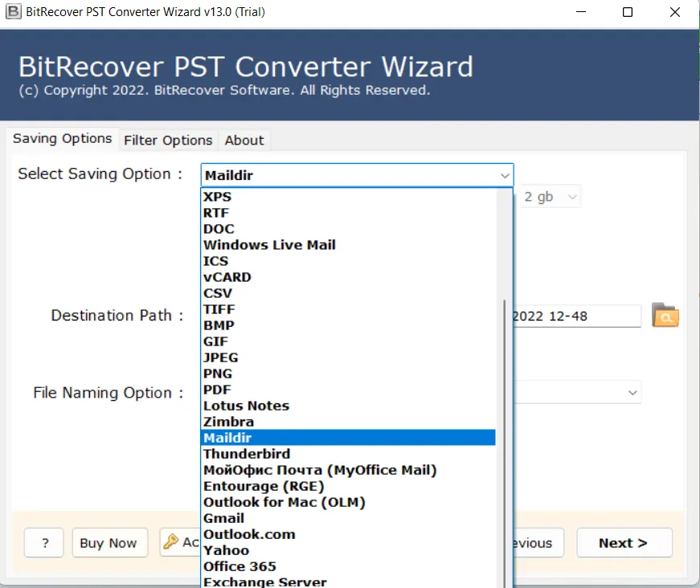
Task: Select Lotus Notes saving option
Action: tap(246, 406)
